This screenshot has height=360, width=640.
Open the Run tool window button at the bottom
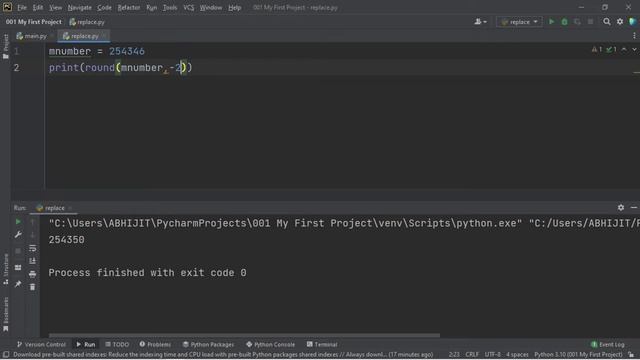coord(86,344)
